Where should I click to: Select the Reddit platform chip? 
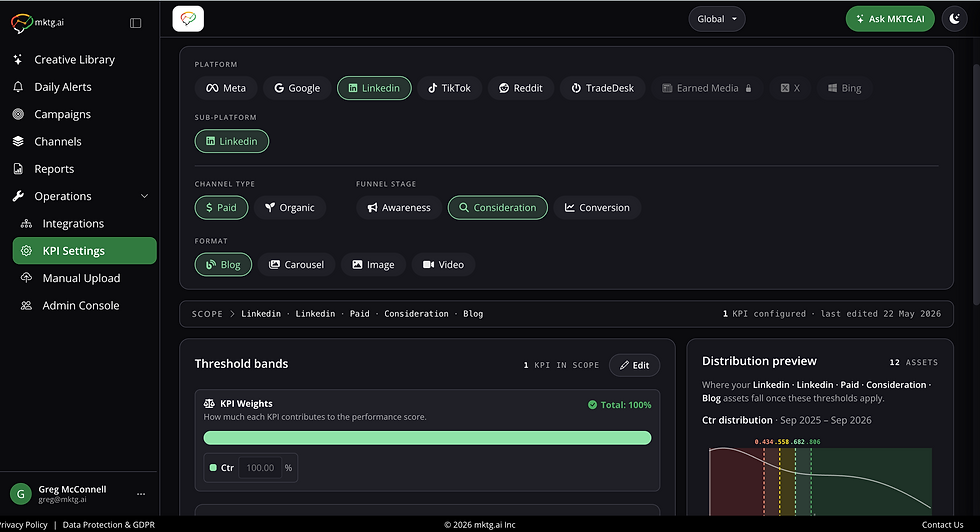(x=520, y=88)
